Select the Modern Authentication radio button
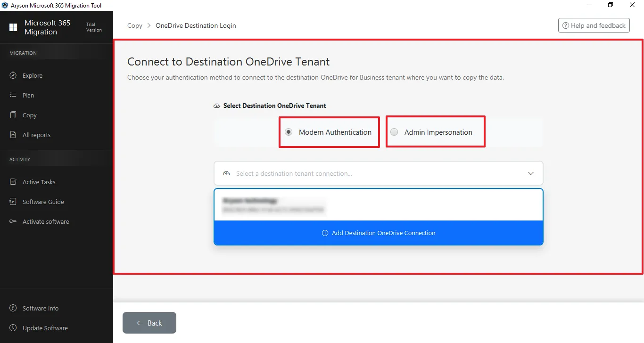 coord(289,132)
